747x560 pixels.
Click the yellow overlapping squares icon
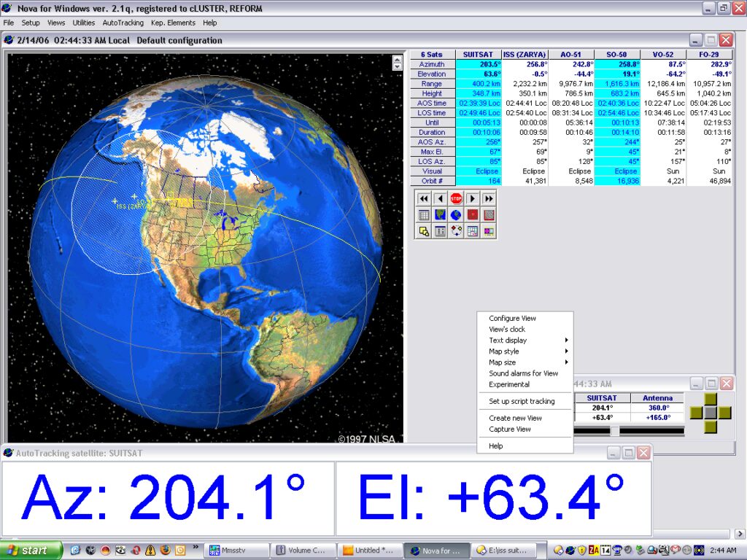(423, 231)
